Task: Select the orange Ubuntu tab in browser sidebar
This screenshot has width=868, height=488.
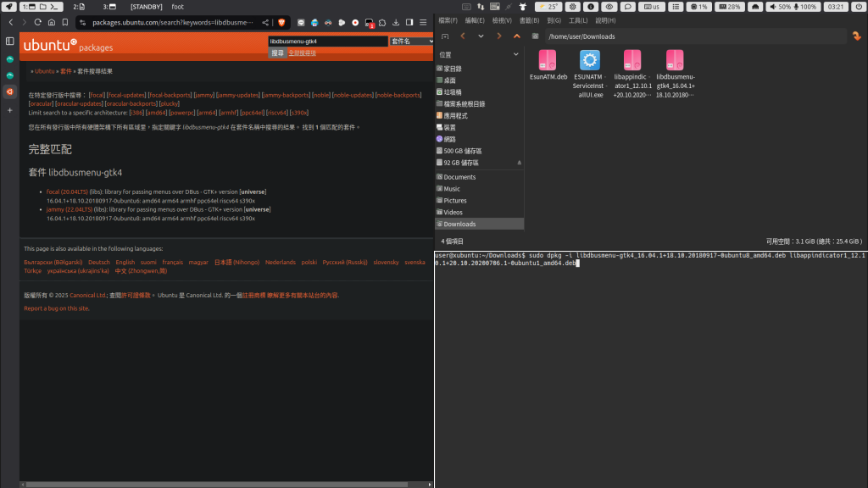Action: tap(10, 91)
